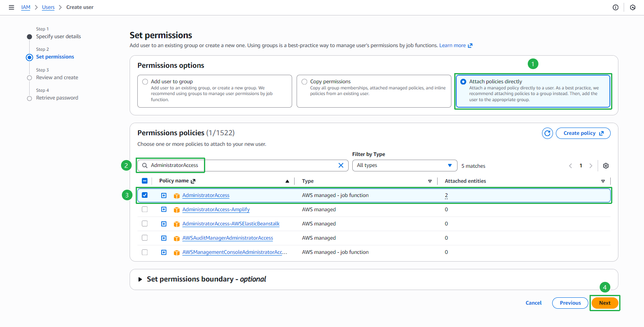The image size is (644, 327).
Task: Expand the AWSManagementConsoleAdministratorAcc policy details
Action: coord(164,252)
